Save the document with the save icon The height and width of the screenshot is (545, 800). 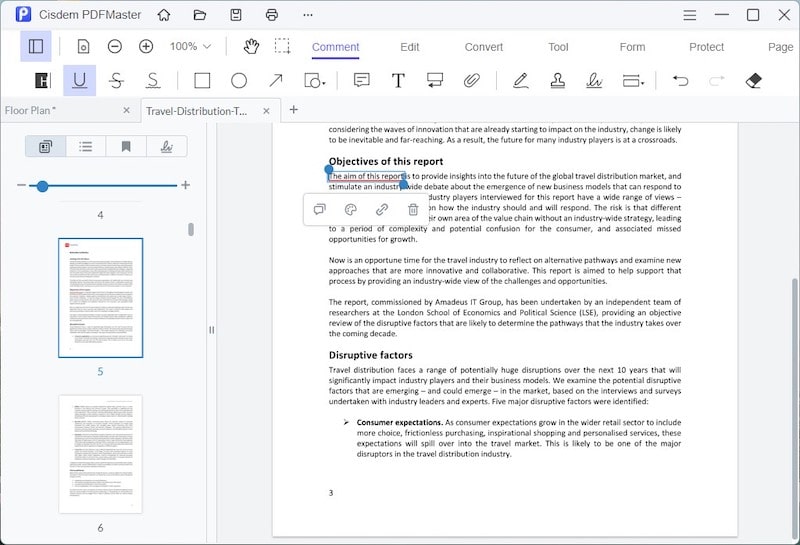tap(236, 15)
